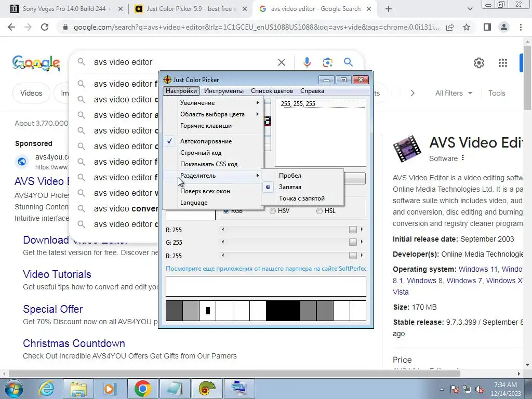Select Запятая as separator

pos(302,187)
